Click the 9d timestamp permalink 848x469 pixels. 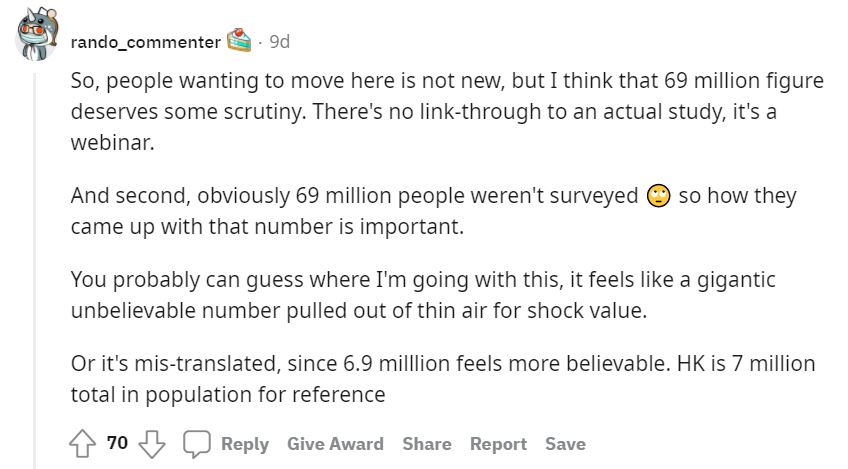(280, 42)
